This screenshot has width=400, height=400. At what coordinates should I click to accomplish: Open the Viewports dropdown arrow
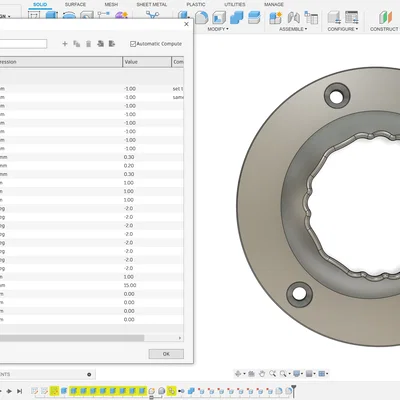point(327,374)
